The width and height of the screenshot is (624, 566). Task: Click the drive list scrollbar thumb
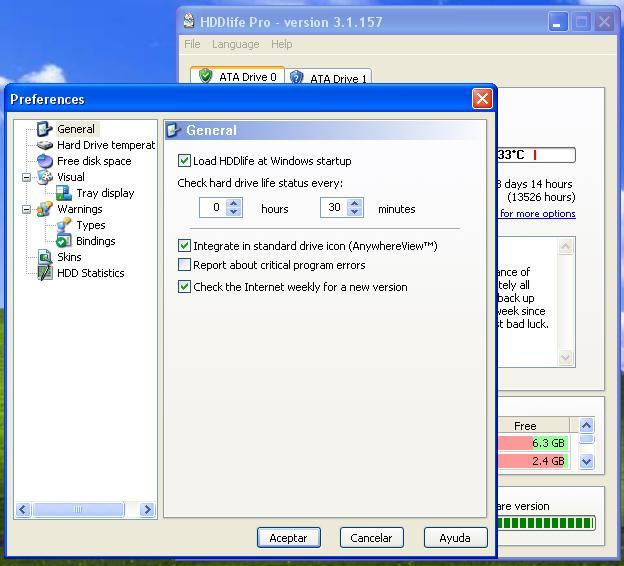(586, 439)
